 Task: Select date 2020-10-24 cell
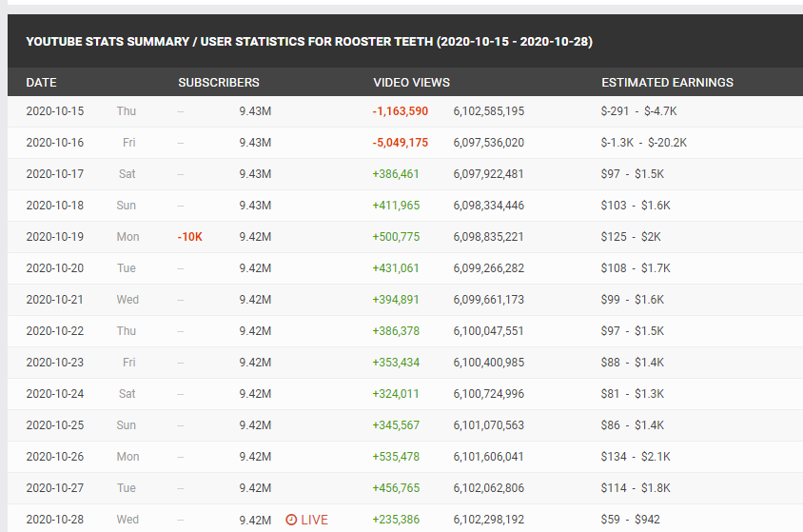[55, 394]
